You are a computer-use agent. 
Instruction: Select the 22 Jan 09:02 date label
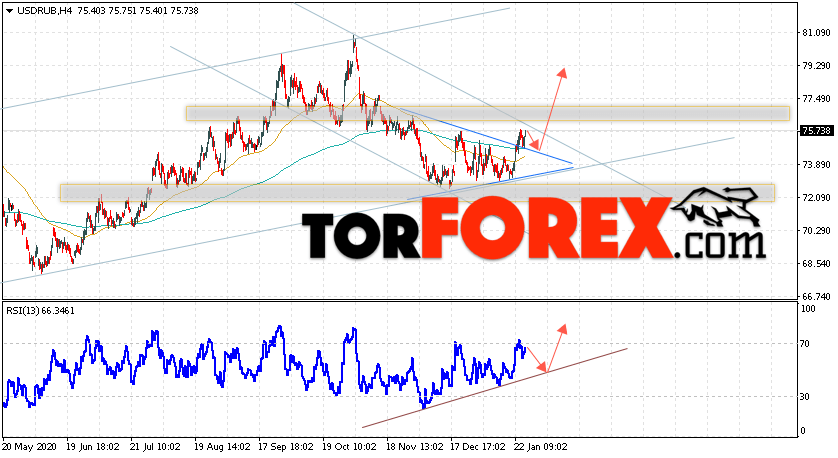[540, 446]
